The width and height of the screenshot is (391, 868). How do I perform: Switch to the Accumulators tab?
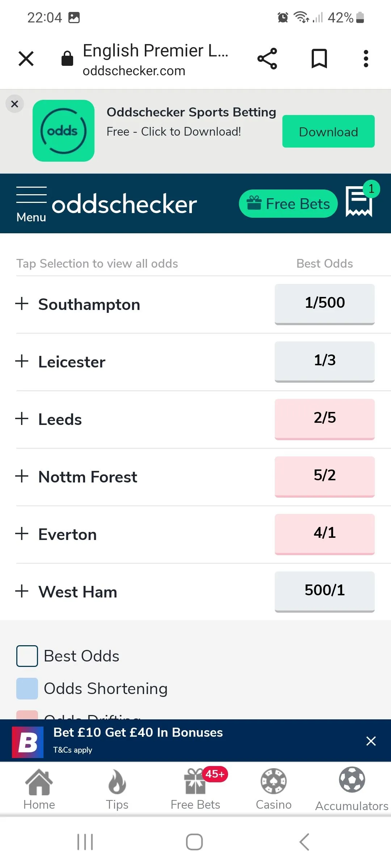(x=352, y=788)
